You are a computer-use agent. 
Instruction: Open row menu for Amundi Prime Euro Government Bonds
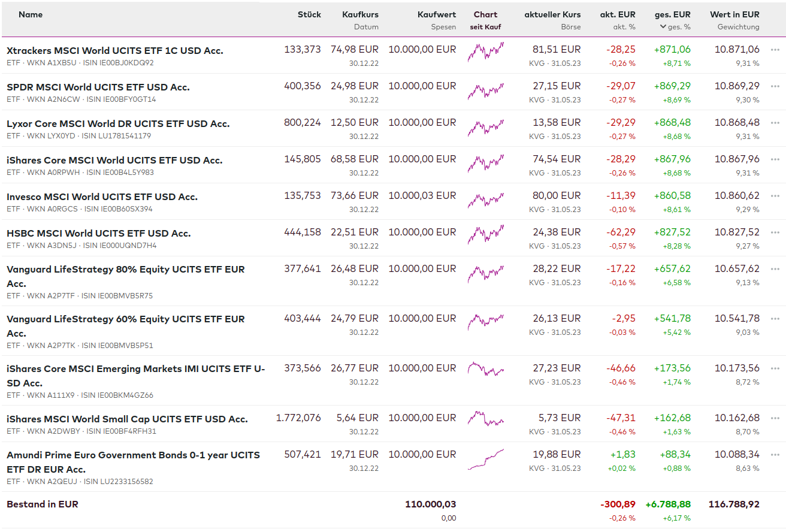pyautogui.click(x=775, y=455)
